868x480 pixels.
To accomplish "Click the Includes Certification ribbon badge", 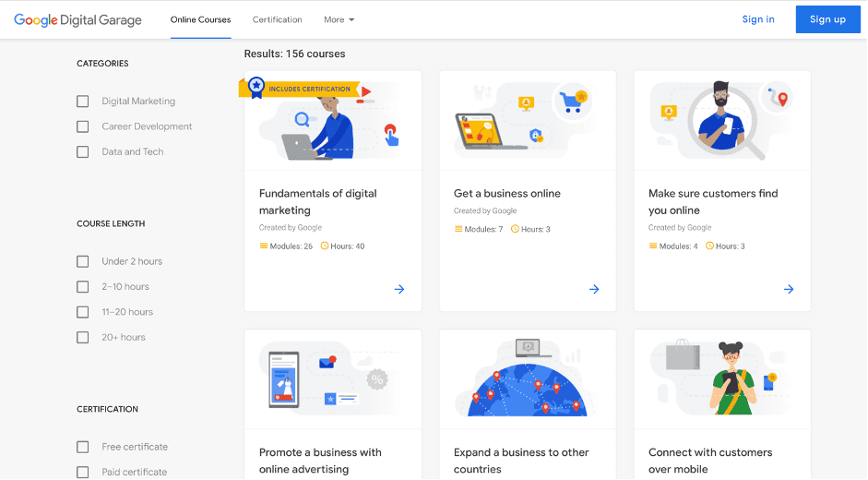I will point(302,89).
